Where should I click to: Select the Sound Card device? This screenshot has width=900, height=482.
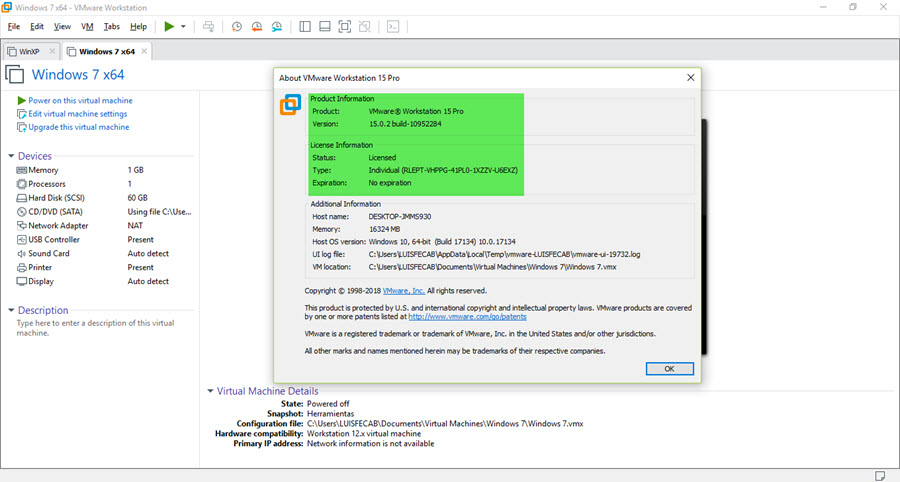[x=104, y=253]
